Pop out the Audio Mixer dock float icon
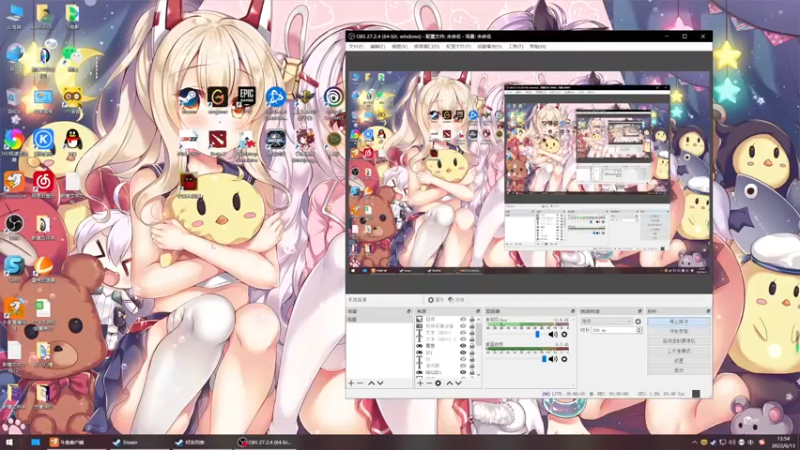 573,311
